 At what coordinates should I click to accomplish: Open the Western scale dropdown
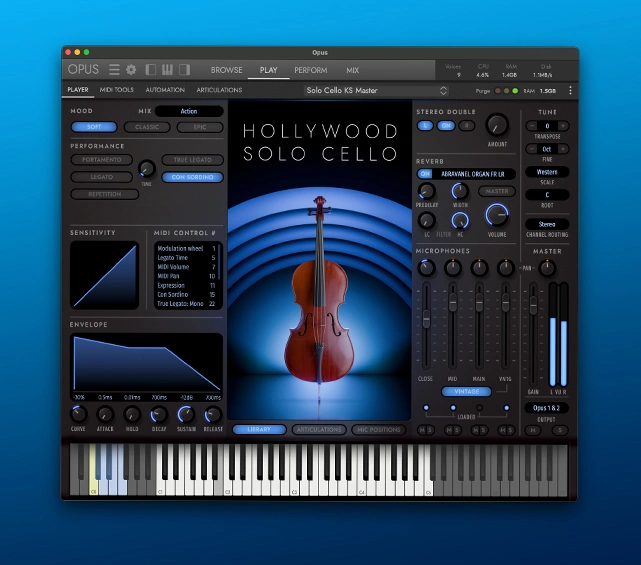(547, 172)
